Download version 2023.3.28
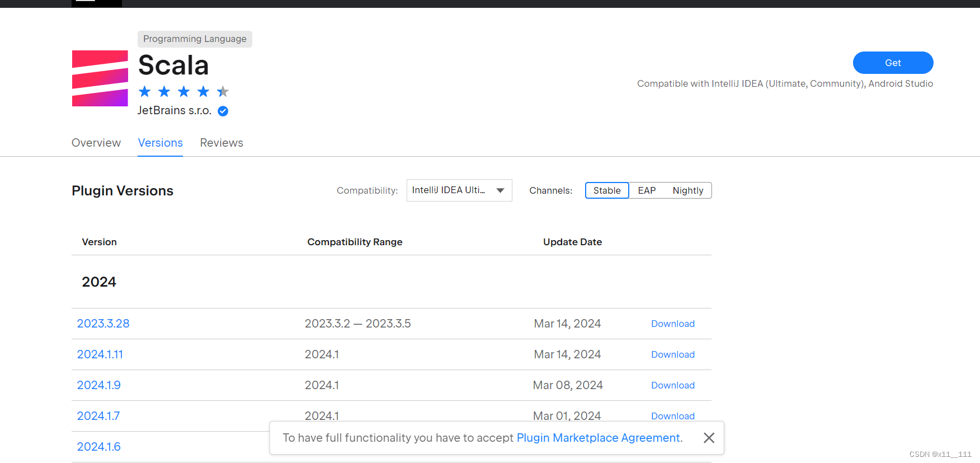 point(673,324)
